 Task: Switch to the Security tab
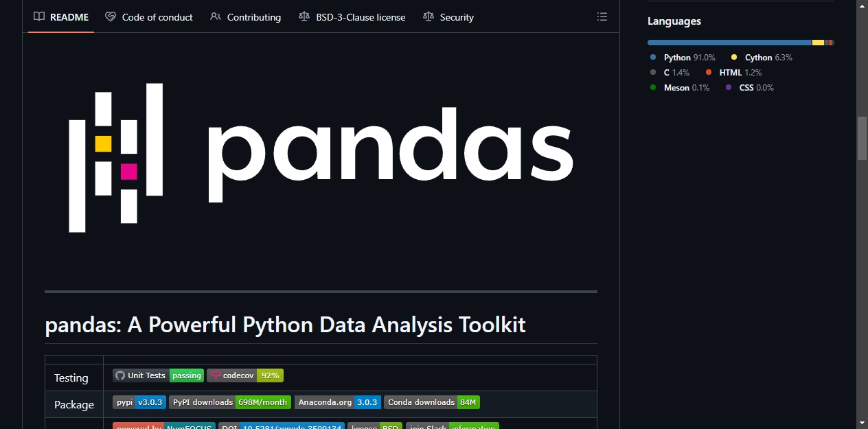pos(448,17)
